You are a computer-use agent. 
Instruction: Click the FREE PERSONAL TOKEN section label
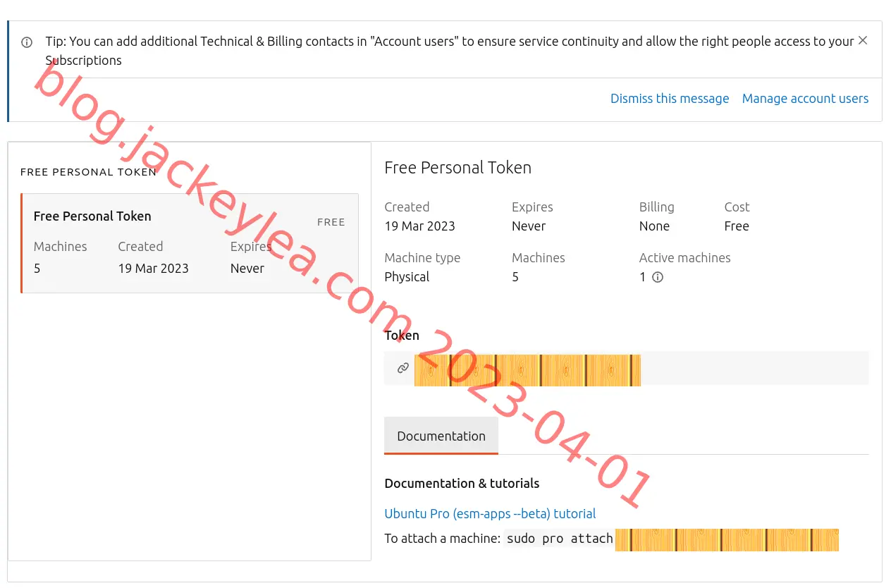88,172
